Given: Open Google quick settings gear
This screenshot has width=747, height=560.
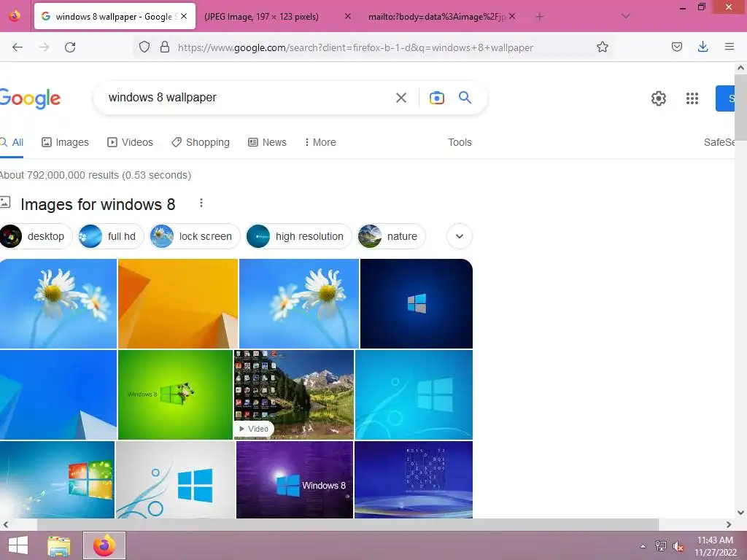Looking at the screenshot, I should coord(659,98).
